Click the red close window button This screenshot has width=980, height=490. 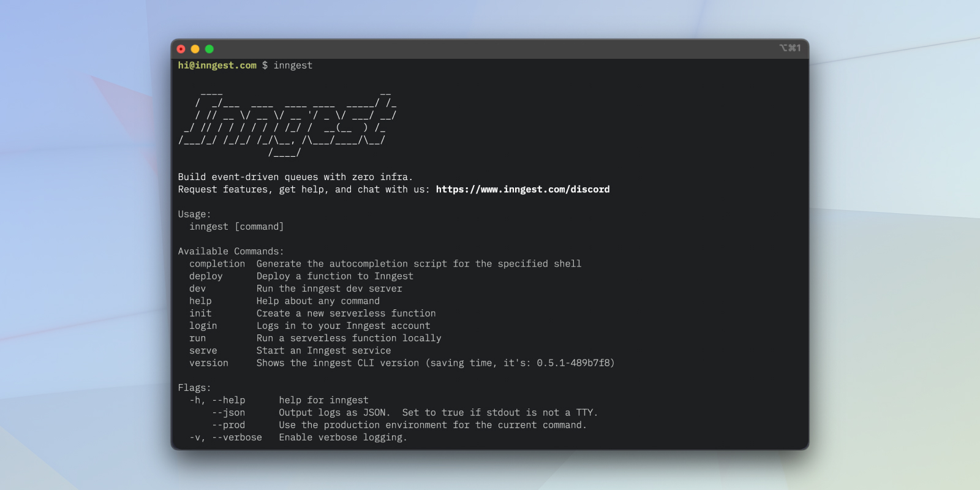(181, 49)
